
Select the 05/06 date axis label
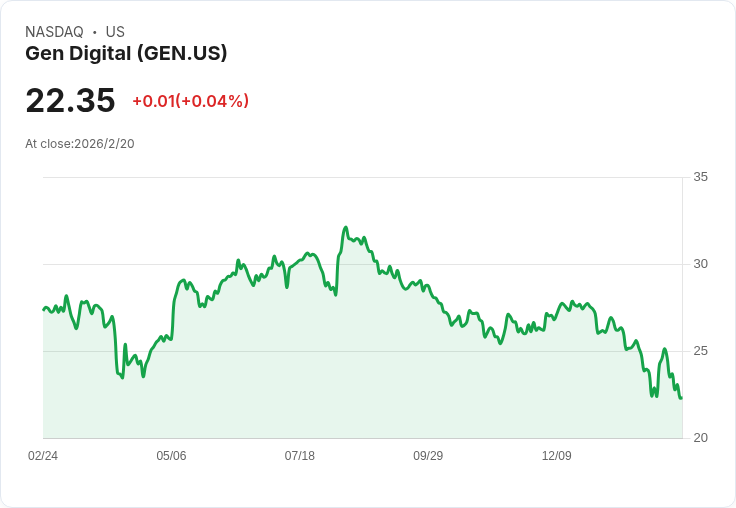tap(171, 456)
